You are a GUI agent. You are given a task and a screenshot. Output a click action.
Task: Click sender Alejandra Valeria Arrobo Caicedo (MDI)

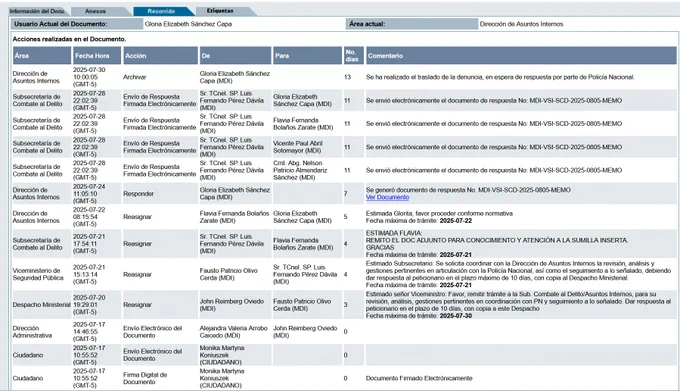click(233, 332)
